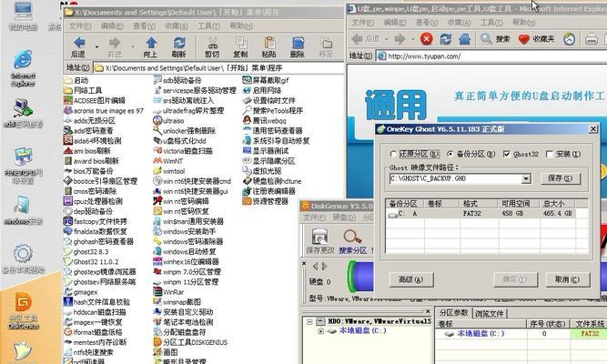Open the Forward button dropdown arrow in Explorer

(133, 46)
